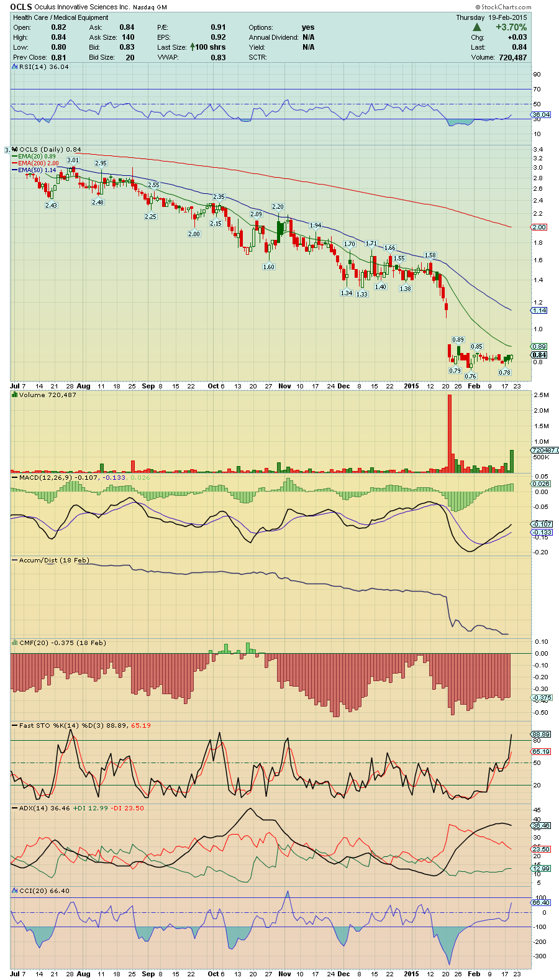This screenshot has width=559, height=980.
Task: Click the 0.78 price low label
Action: [504, 372]
